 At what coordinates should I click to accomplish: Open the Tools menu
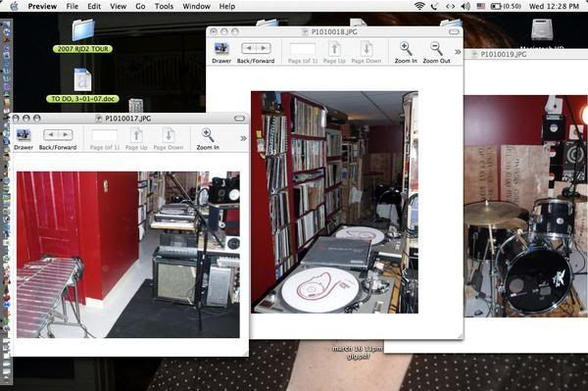point(164,6)
